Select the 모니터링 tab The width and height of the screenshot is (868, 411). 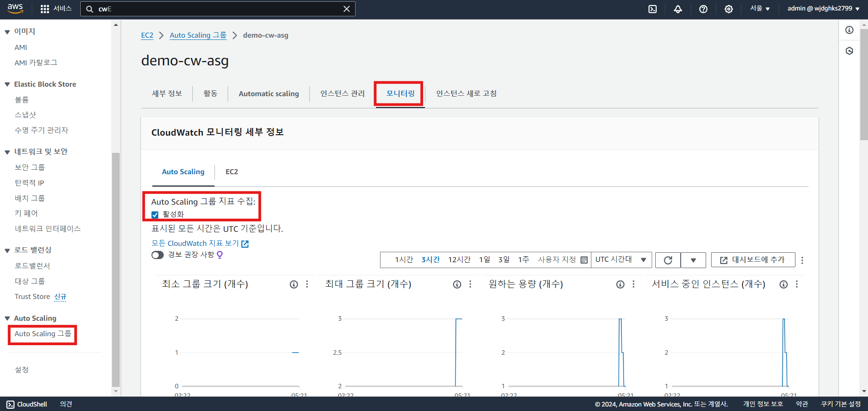[x=400, y=93]
